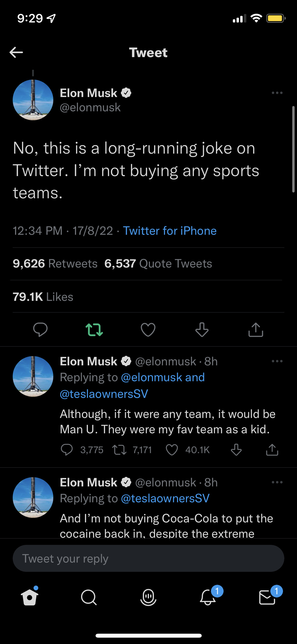Downvote the main tweet
The width and height of the screenshot is (297, 644).
202,330
